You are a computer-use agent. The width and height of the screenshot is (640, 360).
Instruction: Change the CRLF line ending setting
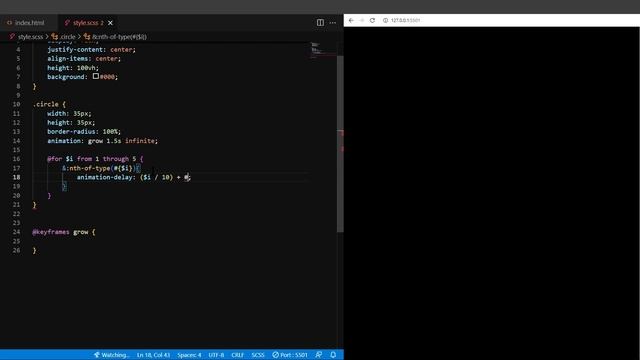point(238,355)
